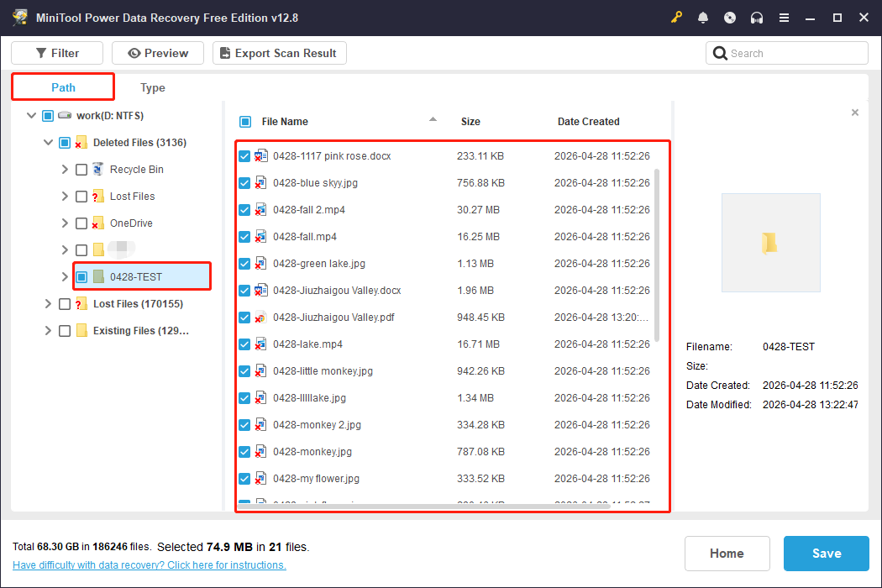Switch to the Path tab

(63, 87)
